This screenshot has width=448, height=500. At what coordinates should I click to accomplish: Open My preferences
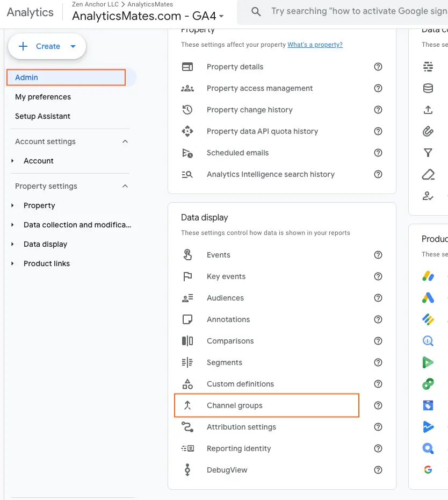(x=43, y=97)
